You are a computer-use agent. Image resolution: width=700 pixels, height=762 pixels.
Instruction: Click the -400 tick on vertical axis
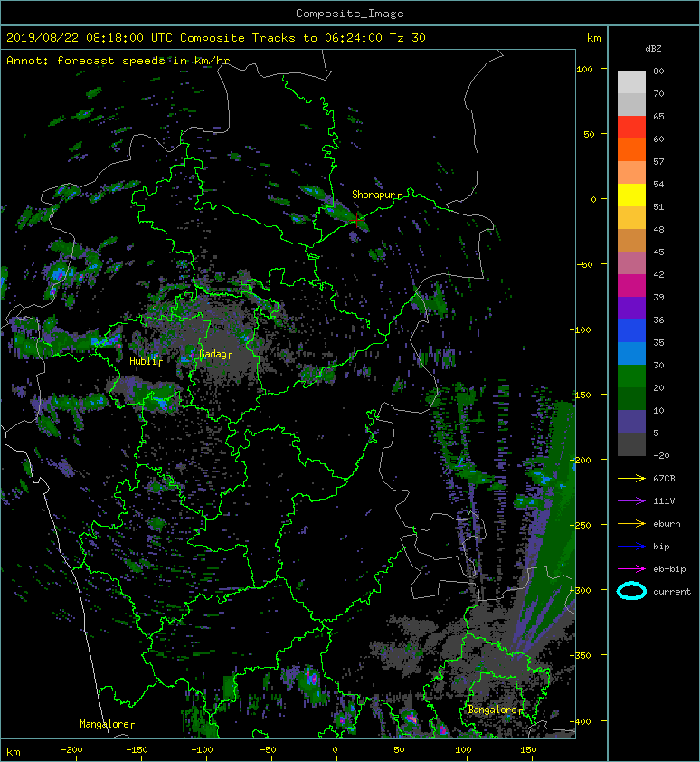pos(581,721)
